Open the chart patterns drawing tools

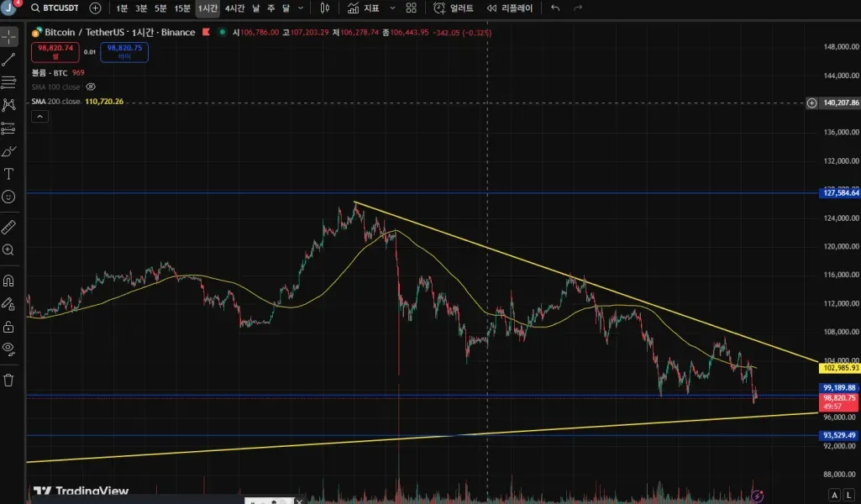8,105
